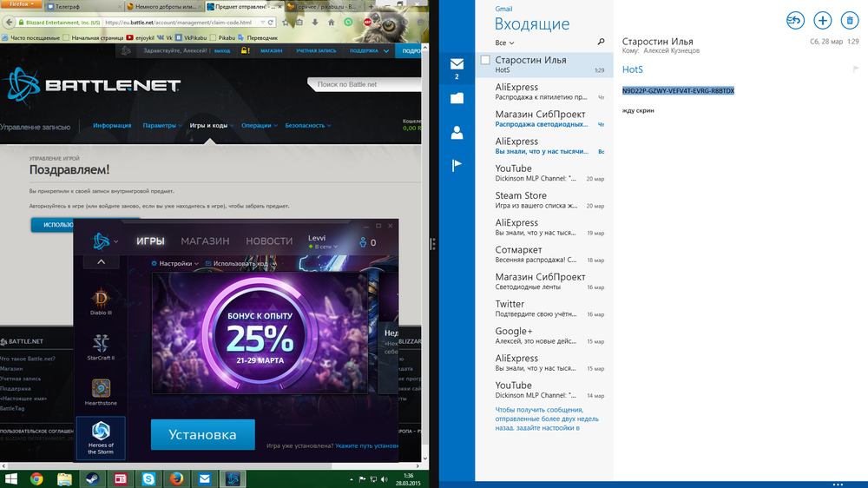Image resolution: width=868 pixels, height=488 pixels.
Task: Open Windows Start button
Action: point(11,478)
